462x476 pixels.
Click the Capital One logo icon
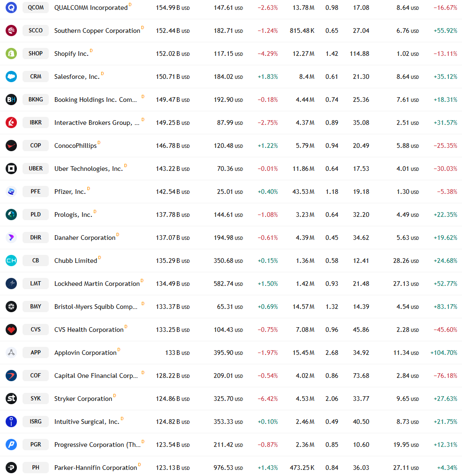point(11,376)
